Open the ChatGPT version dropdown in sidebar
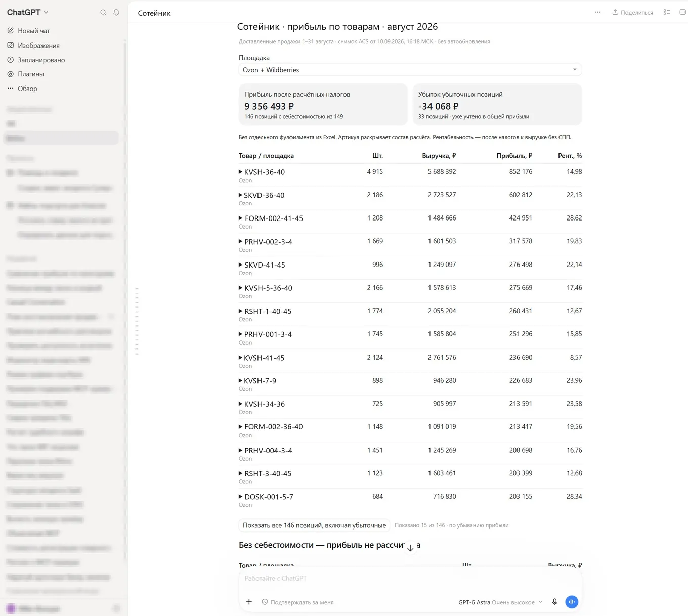Screen dimensions: 688x616 (x=28, y=12)
